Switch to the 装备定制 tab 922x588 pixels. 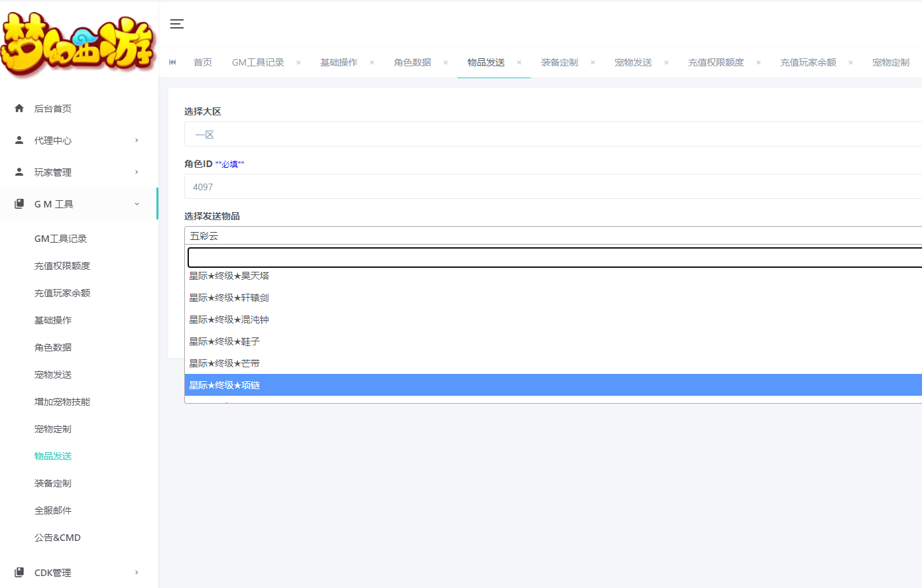(559, 62)
